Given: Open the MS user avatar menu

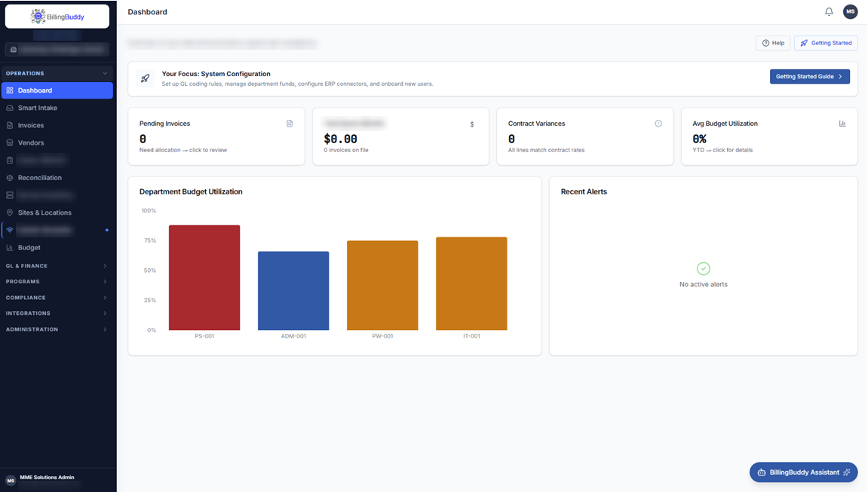Looking at the screenshot, I should pos(851,11).
